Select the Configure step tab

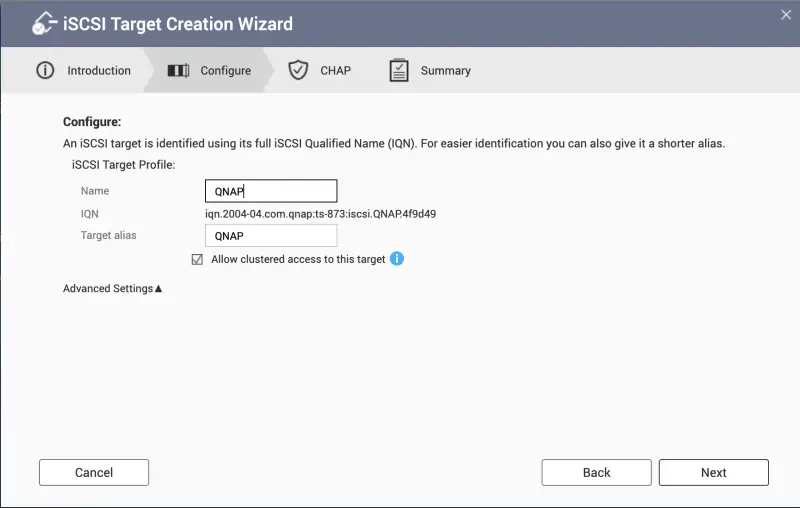tap(209, 70)
